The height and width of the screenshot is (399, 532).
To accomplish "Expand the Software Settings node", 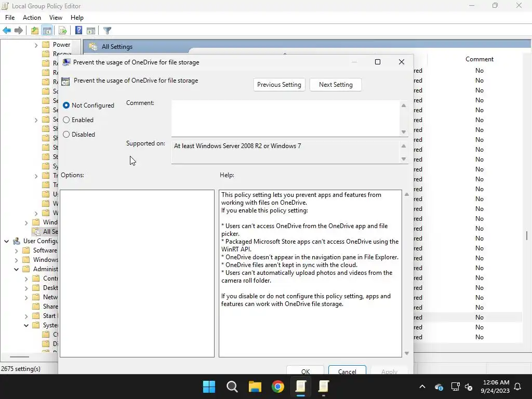I will pyautogui.click(x=16, y=251).
